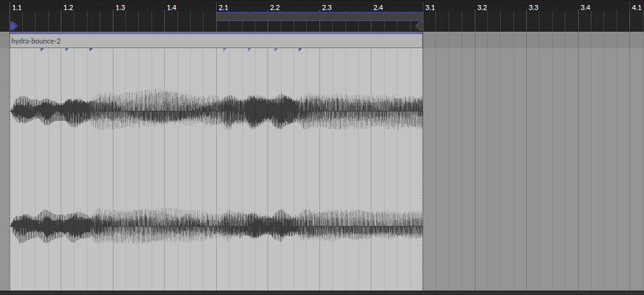Click ruler position 1.3
The height and width of the screenshot is (295, 644).
tap(120, 8)
